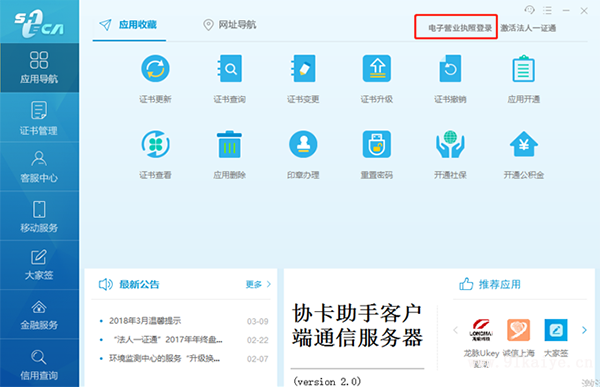Image resolution: width=600 pixels, height=387 pixels.
Task: Launch the 印章办理 stamp icon
Action: [x=303, y=144]
